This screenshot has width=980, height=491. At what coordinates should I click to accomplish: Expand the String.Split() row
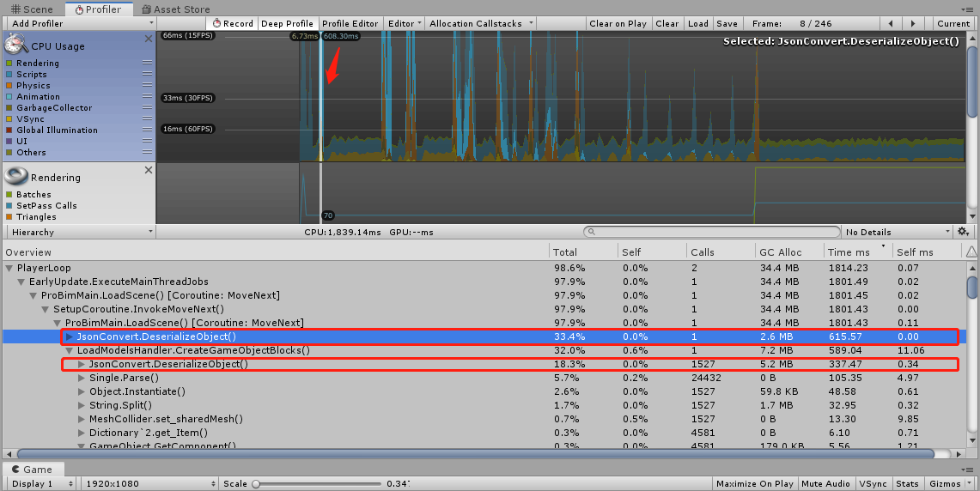[82, 405]
